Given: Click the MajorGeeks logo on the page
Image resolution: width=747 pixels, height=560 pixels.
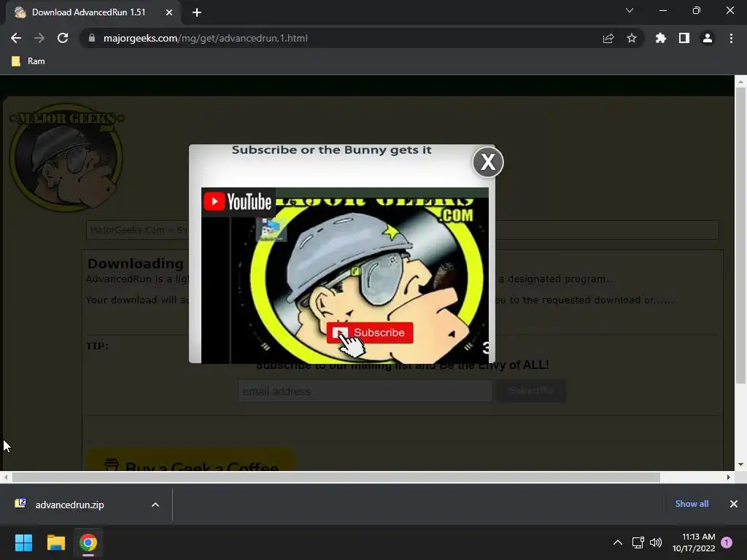Looking at the screenshot, I should point(66,157).
